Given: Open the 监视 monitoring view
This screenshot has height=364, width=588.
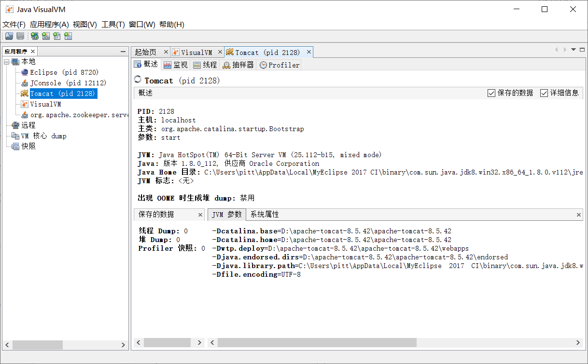Looking at the screenshot, I should pos(176,64).
